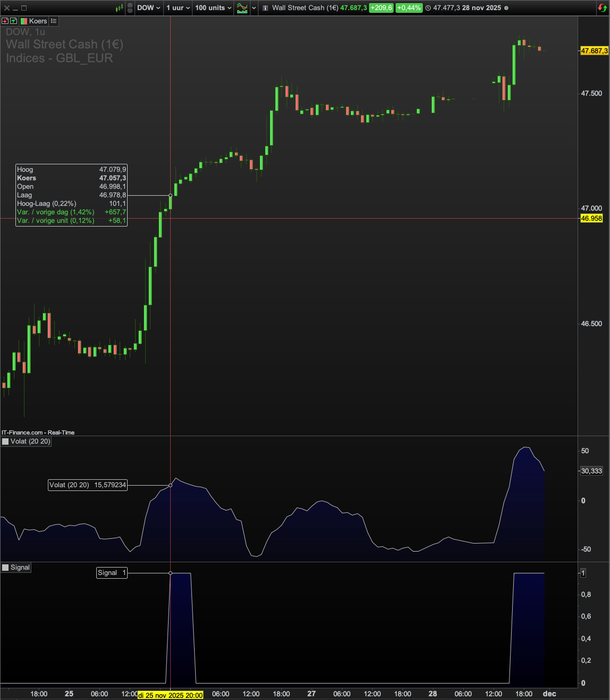Click the 30,333 Volat value tag on axis
Screen dimensions: 610x700
(591, 471)
